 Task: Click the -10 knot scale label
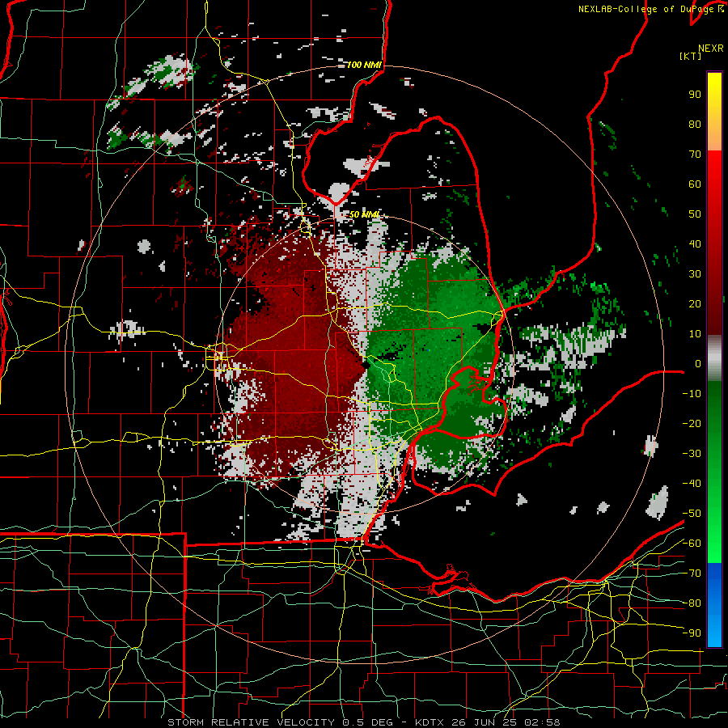point(692,394)
